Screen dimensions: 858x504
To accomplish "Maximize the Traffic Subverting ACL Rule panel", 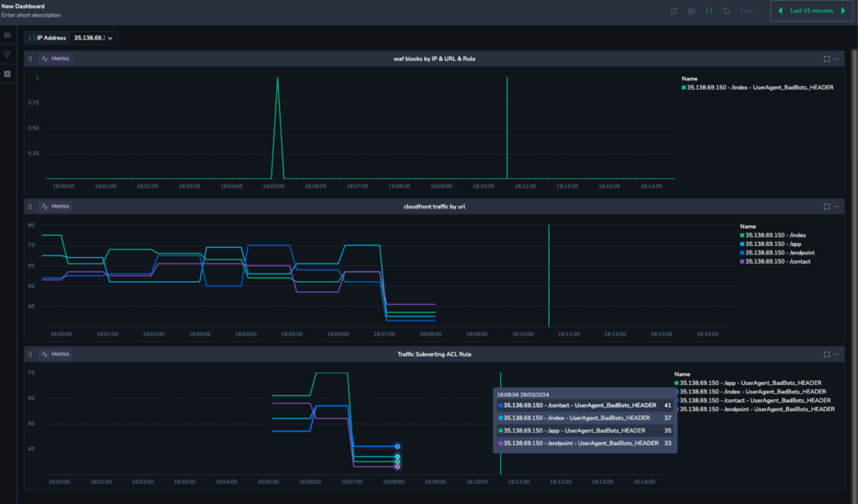I will [x=826, y=354].
